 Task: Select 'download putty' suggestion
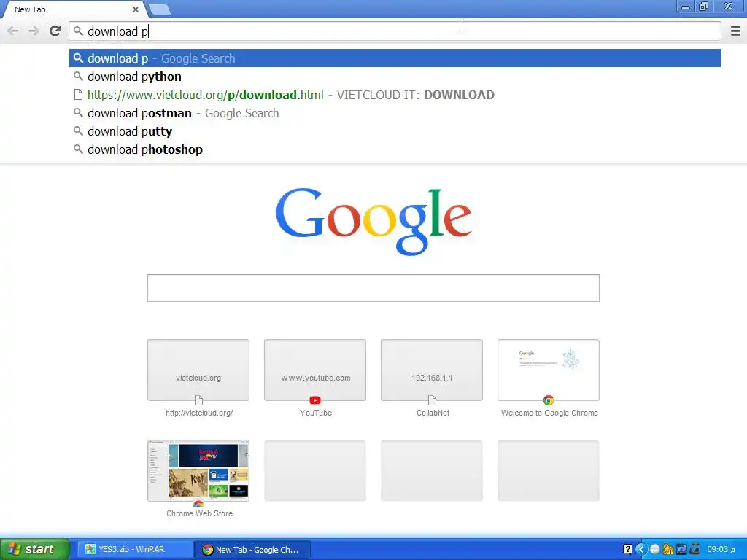(x=395, y=131)
